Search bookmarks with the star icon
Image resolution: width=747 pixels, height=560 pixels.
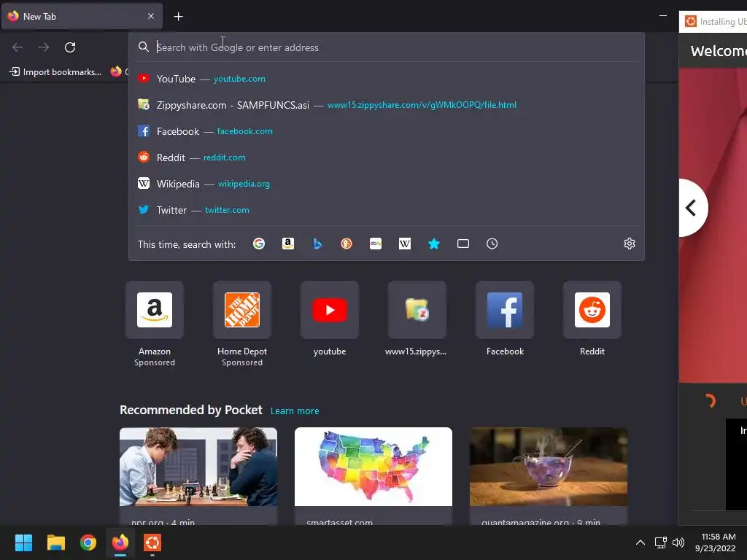click(x=434, y=244)
